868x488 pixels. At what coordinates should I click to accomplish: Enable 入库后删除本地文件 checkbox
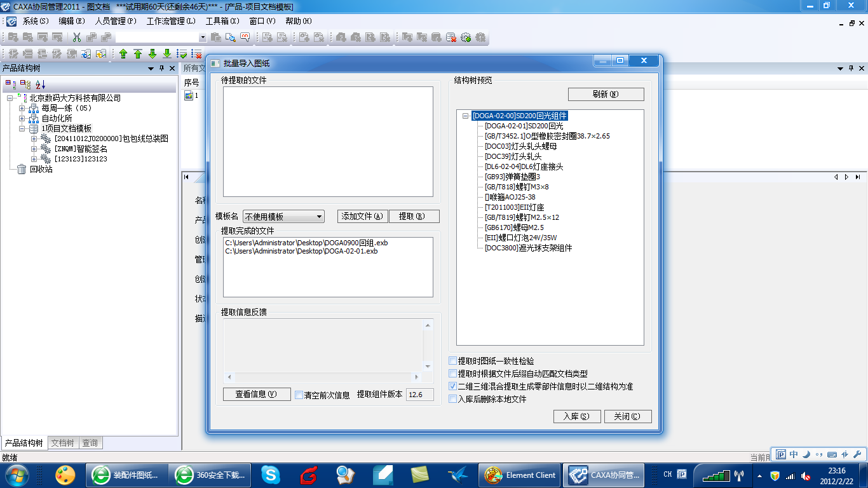(453, 399)
